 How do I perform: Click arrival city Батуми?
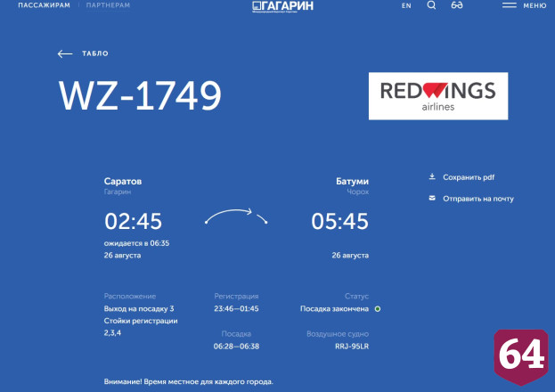click(352, 182)
